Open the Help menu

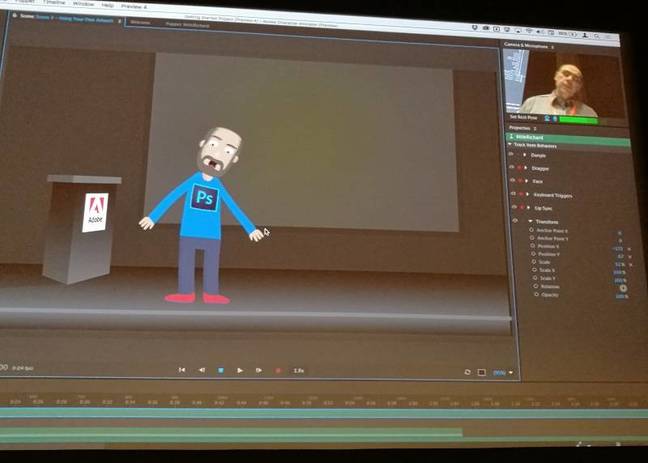pyautogui.click(x=107, y=5)
